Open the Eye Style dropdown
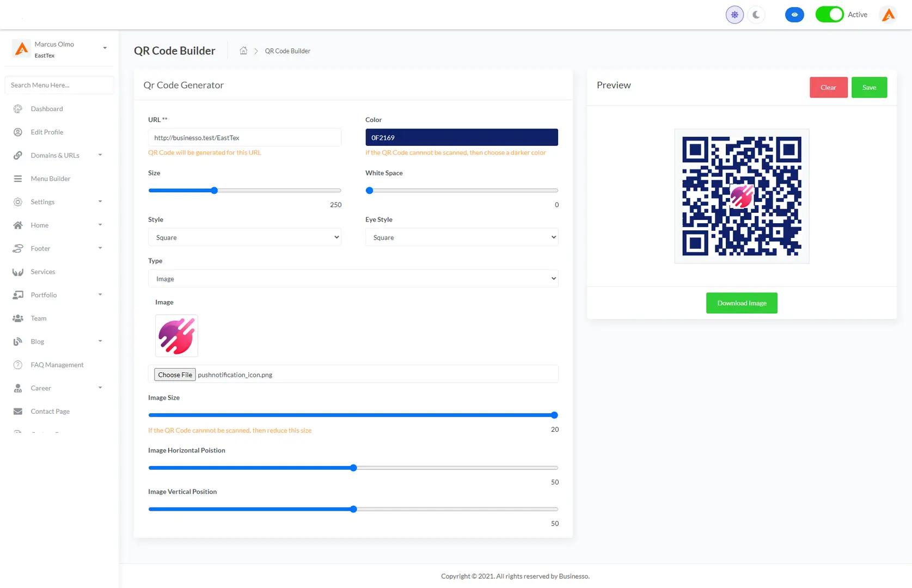 (x=461, y=237)
